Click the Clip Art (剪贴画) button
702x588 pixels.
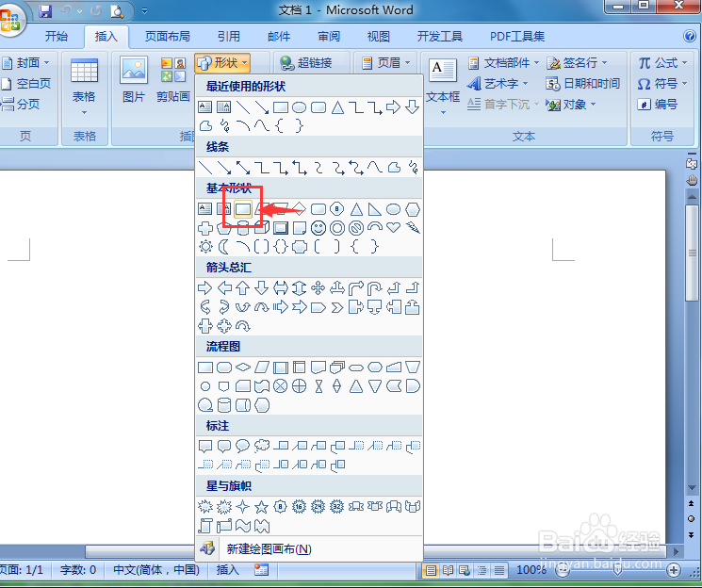click(x=173, y=79)
